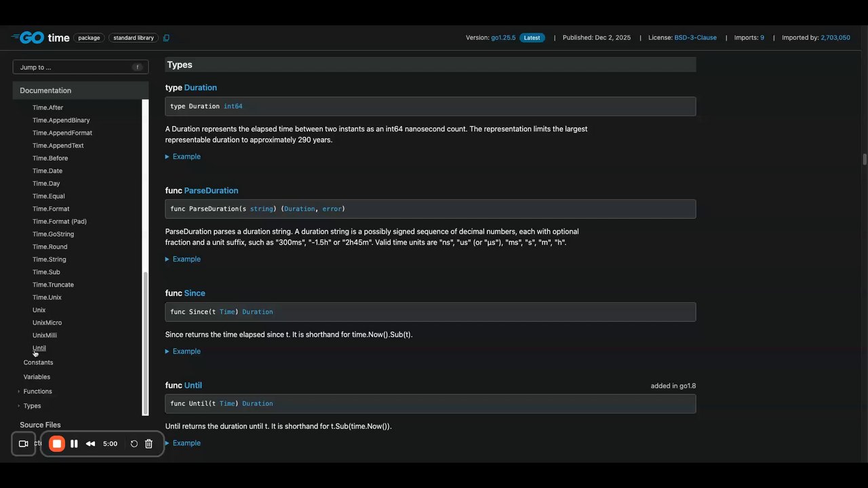The height and width of the screenshot is (488, 868).
Task: Open the Source Files section in the sidebar
Action: click(40, 425)
